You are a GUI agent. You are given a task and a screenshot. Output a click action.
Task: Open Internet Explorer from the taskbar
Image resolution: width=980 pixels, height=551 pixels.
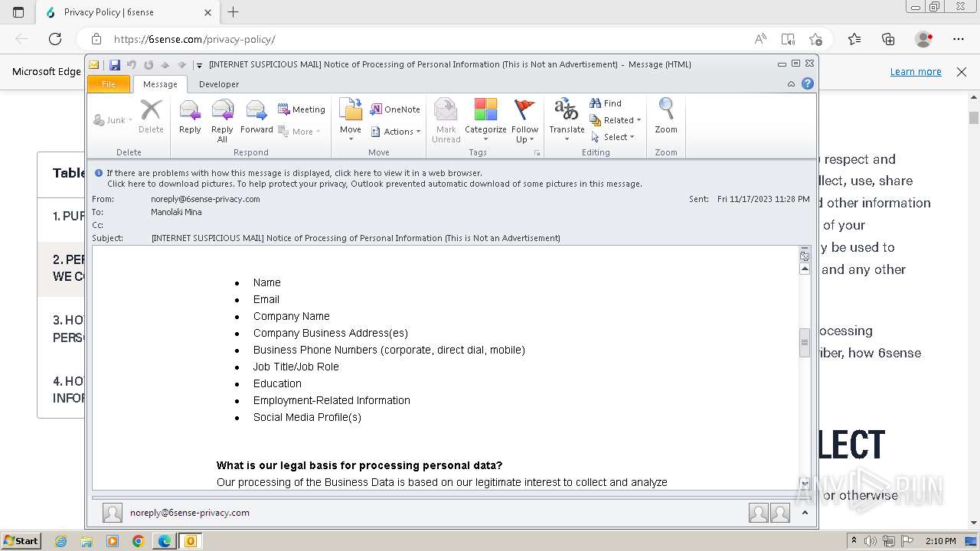(61, 541)
